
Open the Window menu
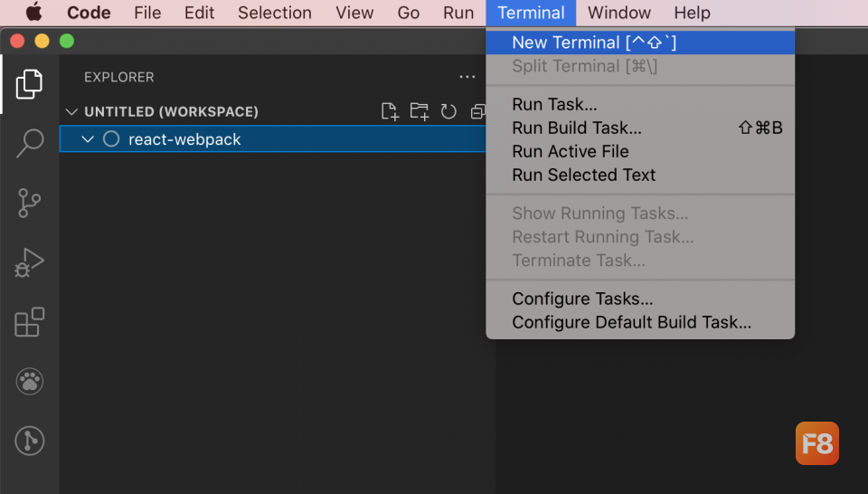pos(618,12)
